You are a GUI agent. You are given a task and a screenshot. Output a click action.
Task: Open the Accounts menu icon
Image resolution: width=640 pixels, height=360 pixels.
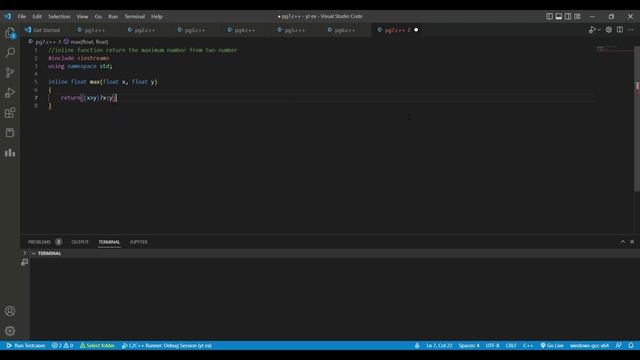10,311
